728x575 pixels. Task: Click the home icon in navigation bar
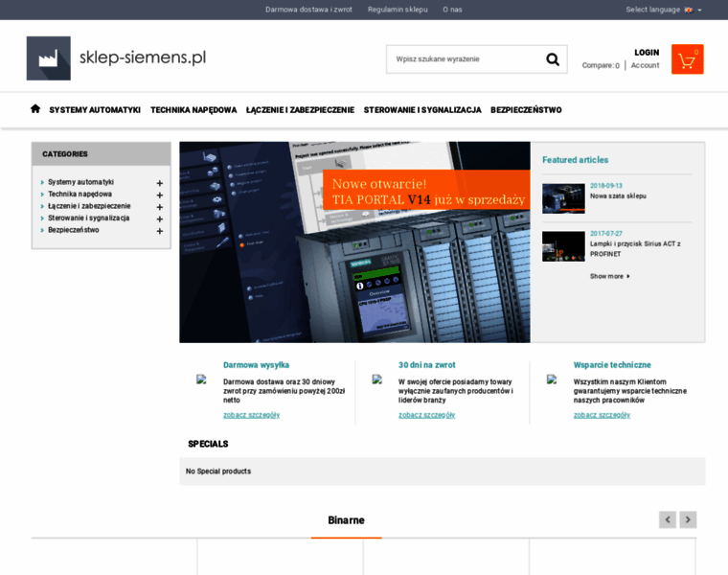click(35, 109)
